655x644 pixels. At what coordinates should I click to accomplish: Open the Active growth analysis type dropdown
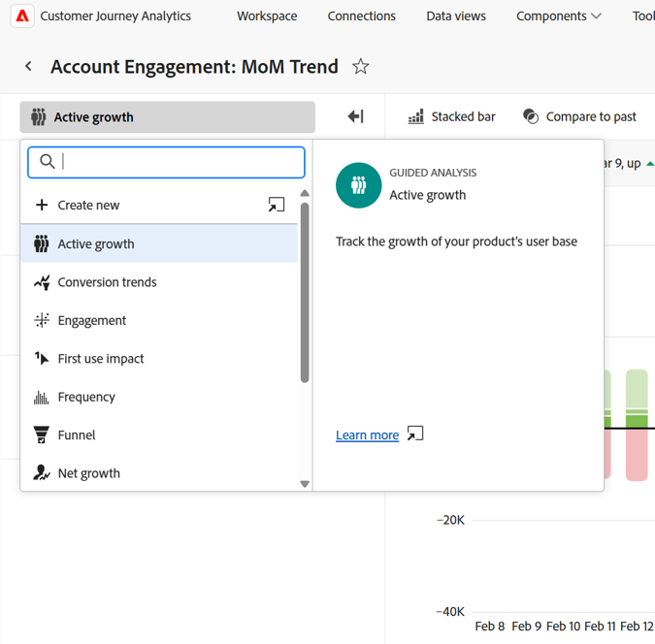pyautogui.click(x=168, y=117)
